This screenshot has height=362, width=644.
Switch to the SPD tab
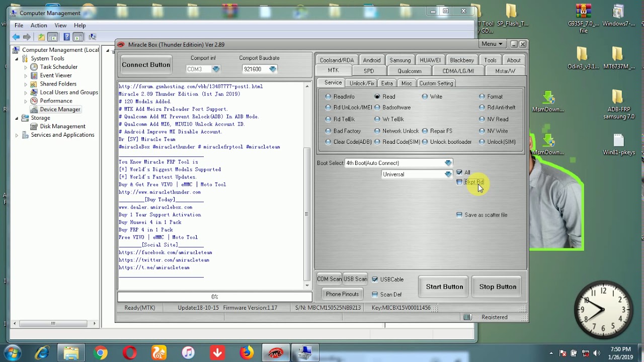[369, 71]
